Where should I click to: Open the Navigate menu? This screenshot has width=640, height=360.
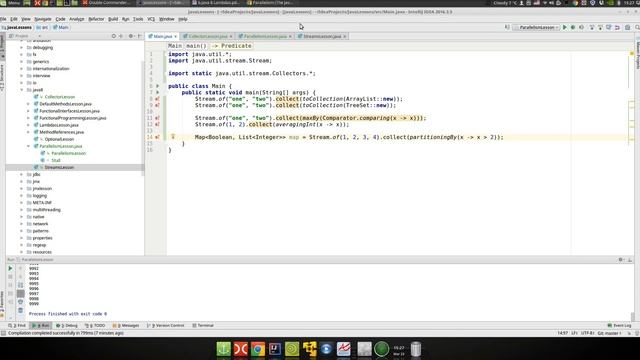pyautogui.click(x=42, y=19)
